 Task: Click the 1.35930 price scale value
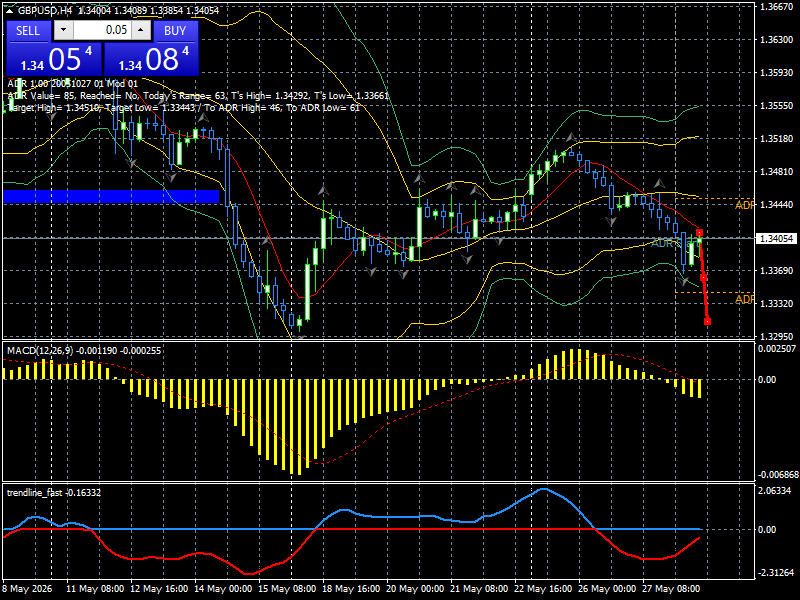tap(777, 73)
